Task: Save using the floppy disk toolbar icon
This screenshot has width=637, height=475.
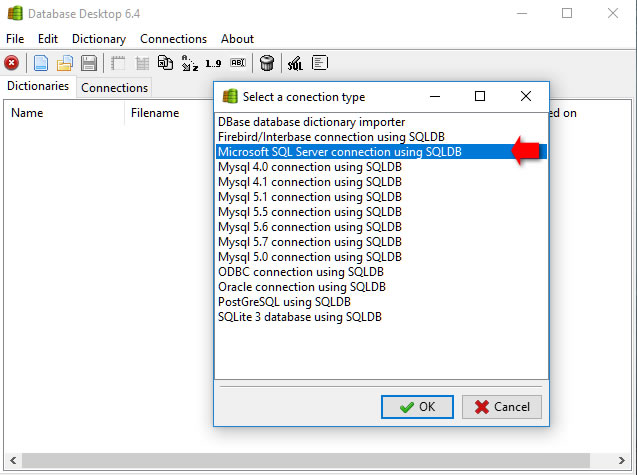Action: pos(89,63)
